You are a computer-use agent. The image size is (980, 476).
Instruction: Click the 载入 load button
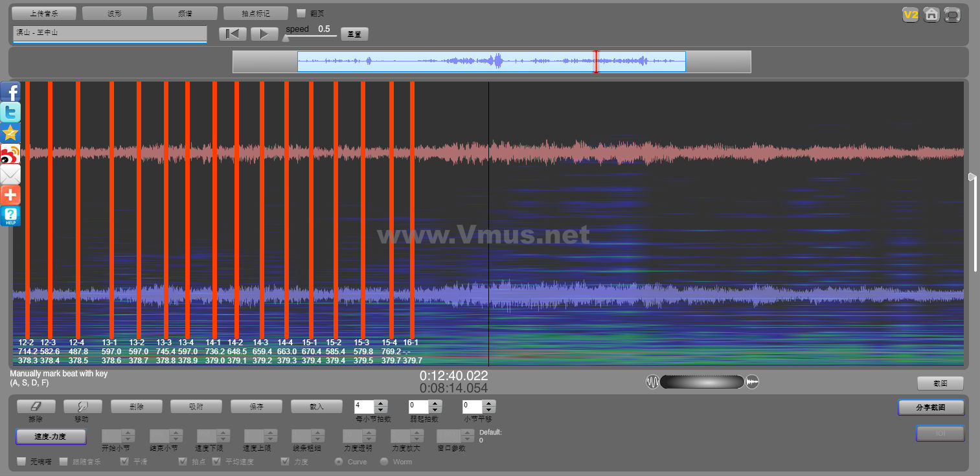317,406
